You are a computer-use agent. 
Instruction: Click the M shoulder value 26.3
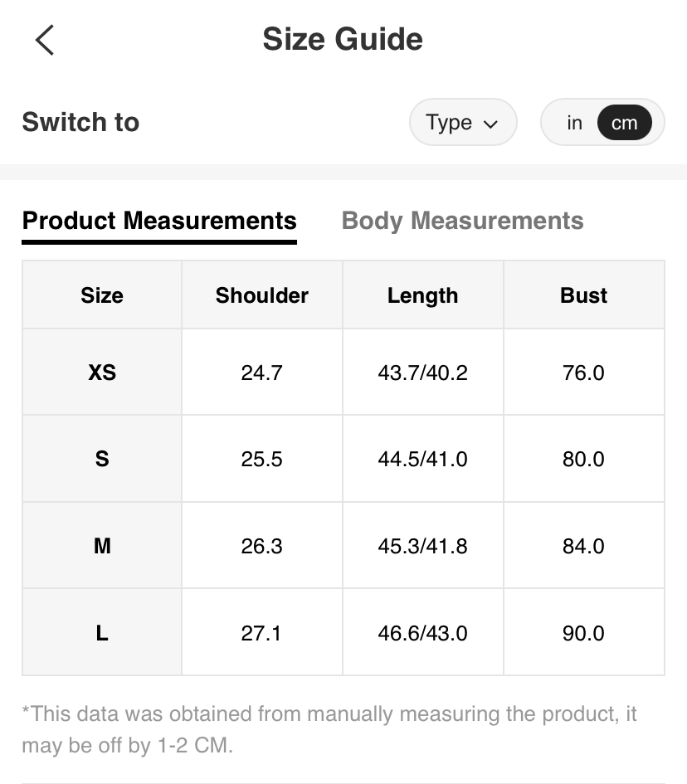[262, 546]
